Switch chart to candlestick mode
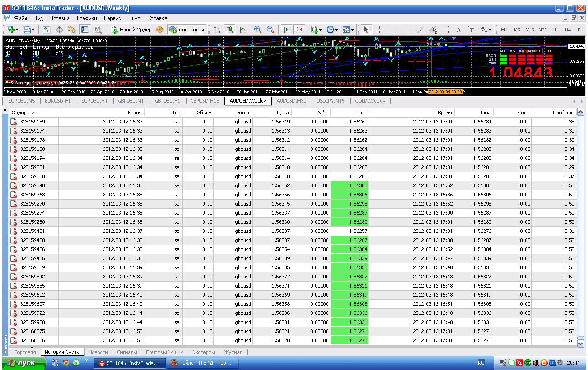The height and width of the screenshot is (370, 588). click(230, 30)
